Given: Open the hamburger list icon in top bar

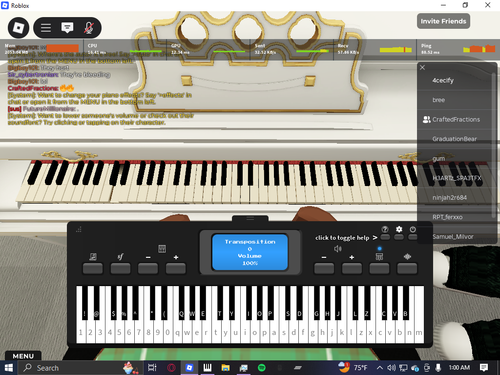Looking at the screenshot, I should (x=46, y=28).
